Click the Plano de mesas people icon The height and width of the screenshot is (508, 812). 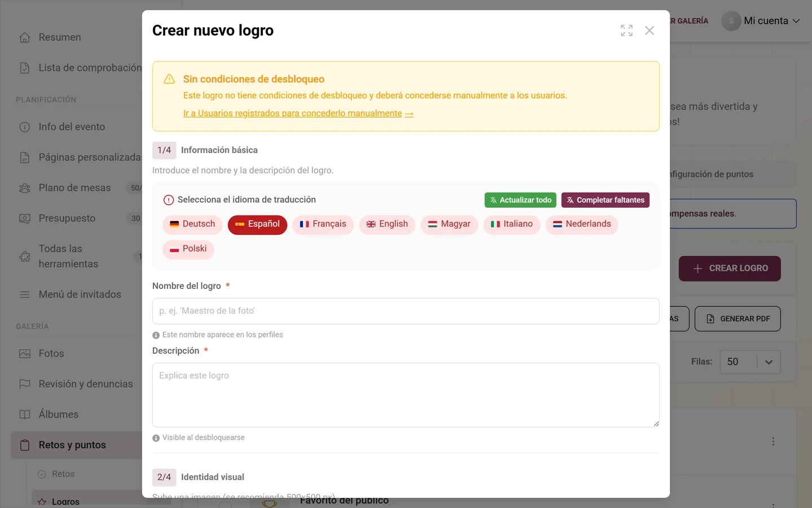(x=25, y=188)
